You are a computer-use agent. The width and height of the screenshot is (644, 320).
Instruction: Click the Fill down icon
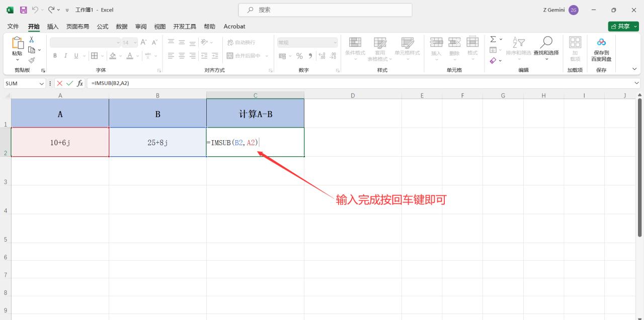pos(493,50)
